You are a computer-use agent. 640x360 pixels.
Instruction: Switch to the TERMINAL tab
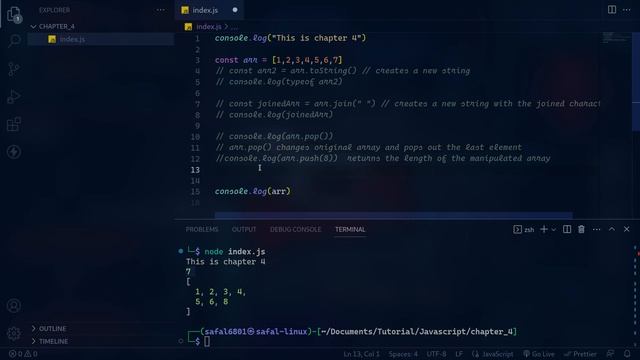pyautogui.click(x=350, y=229)
